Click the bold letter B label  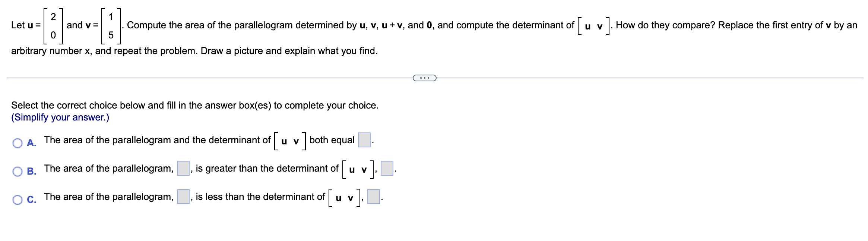32,172
